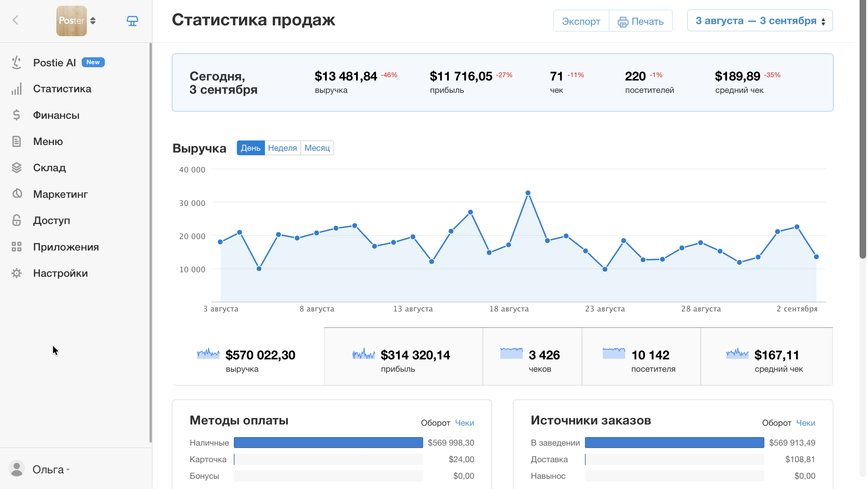Image resolution: width=868 pixels, height=489 pixels.
Task: Click the highest revenue peak point on chart
Action: (x=528, y=193)
